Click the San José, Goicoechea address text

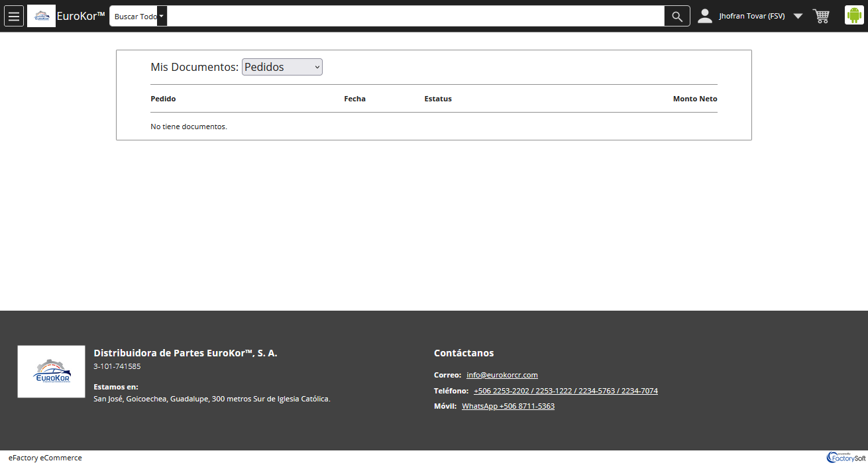(212, 399)
